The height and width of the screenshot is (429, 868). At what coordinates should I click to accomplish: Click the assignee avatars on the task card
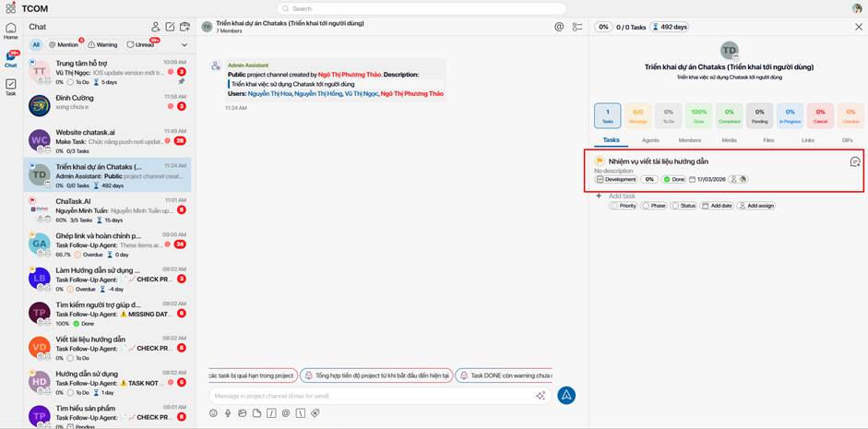click(738, 179)
